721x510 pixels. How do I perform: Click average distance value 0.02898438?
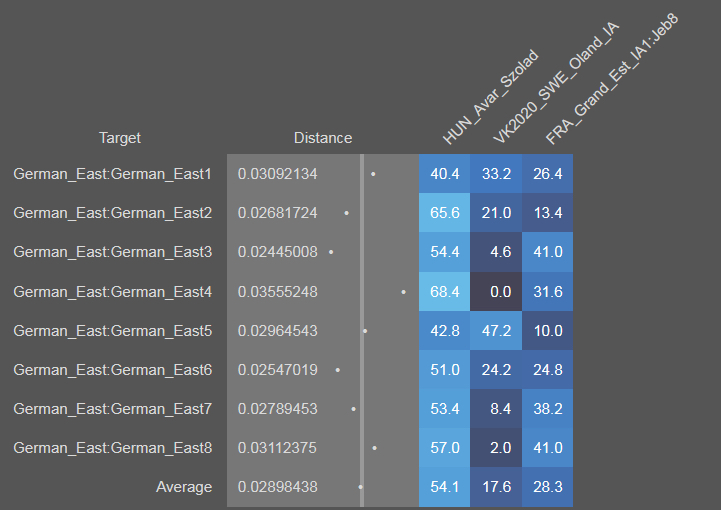277,487
